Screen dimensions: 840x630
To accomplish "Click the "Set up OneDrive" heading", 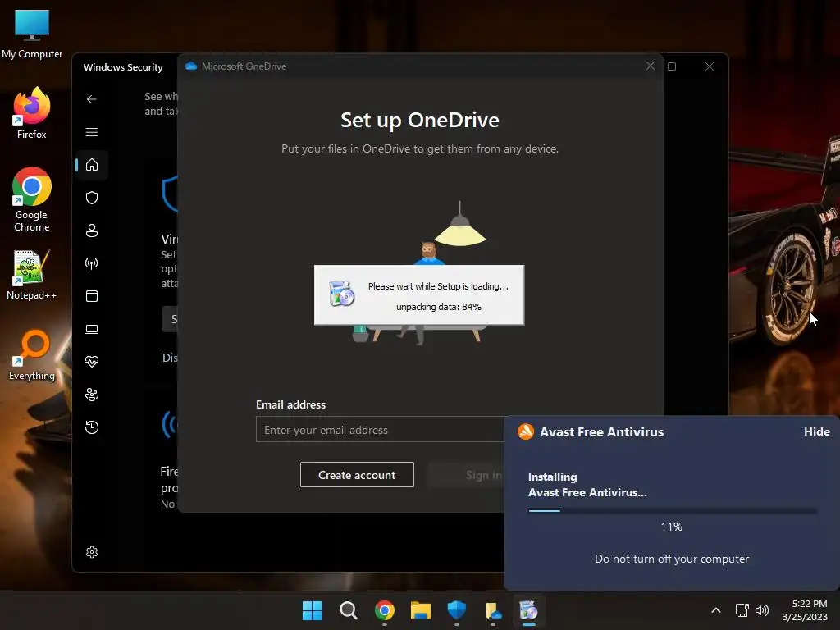I will click(420, 120).
